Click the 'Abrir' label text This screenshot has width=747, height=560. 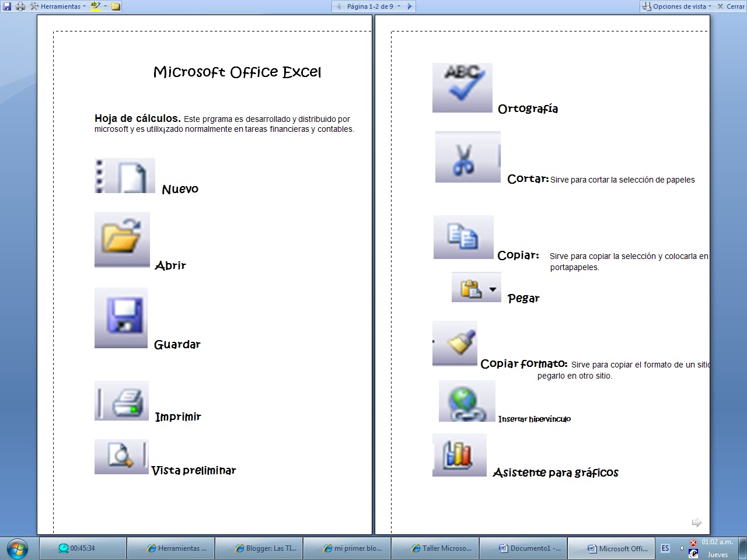click(170, 265)
